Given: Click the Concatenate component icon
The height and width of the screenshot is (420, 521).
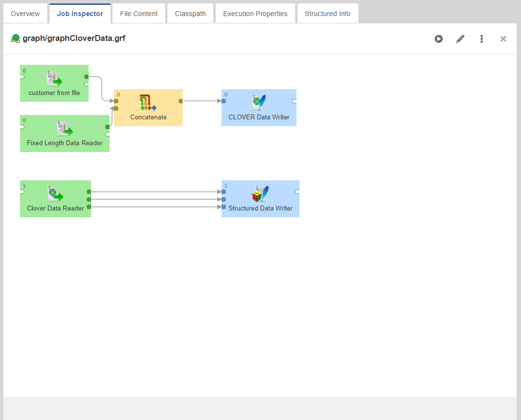Looking at the screenshot, I should (148, 103).
